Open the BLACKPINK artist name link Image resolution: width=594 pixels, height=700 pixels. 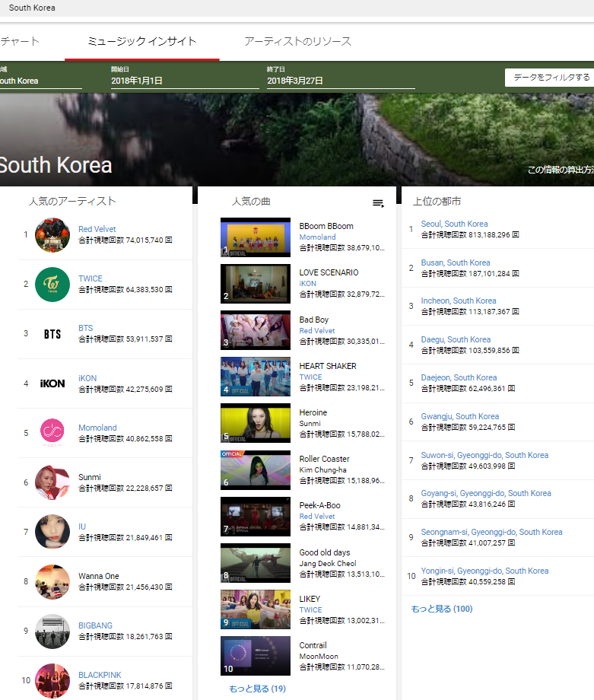point(100,675)
